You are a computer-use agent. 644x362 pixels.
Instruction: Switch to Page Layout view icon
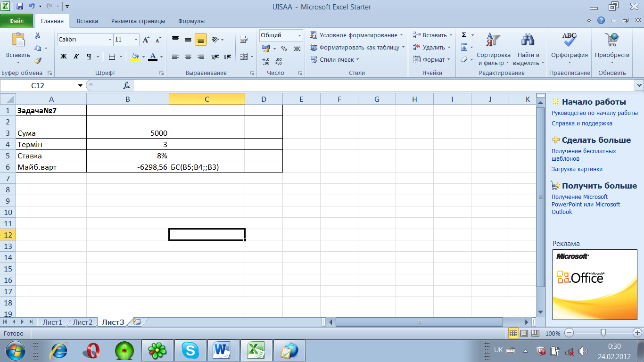coord(525,333)
